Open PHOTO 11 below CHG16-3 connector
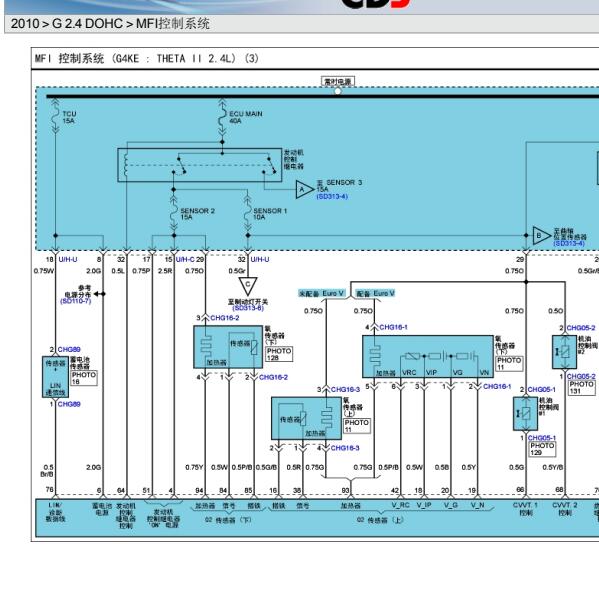The width and height of the screenshot is (599, 603). (357, 426)
